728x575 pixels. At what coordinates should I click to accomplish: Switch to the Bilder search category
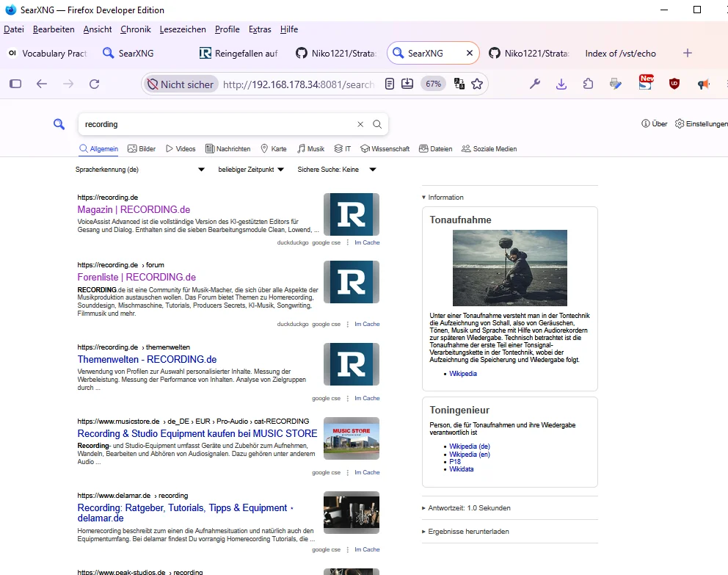[142, 148]
